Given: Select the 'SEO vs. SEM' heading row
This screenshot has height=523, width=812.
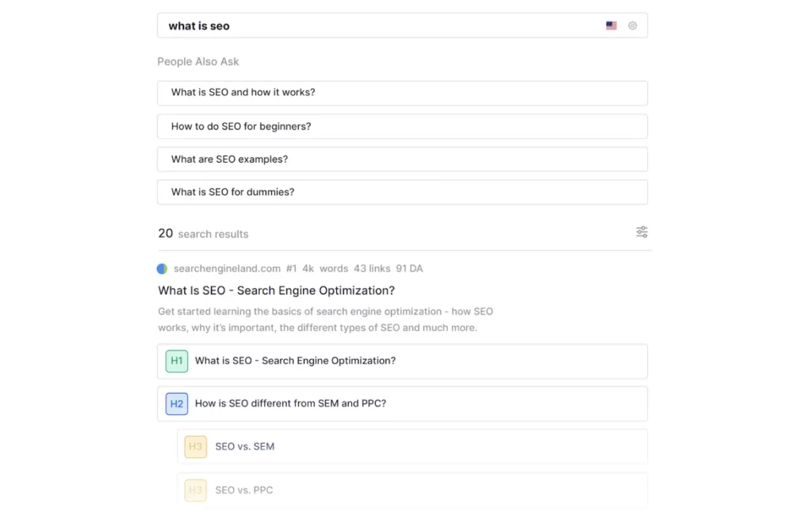Looking at the screenshot, I should click(x=245, y=447).
